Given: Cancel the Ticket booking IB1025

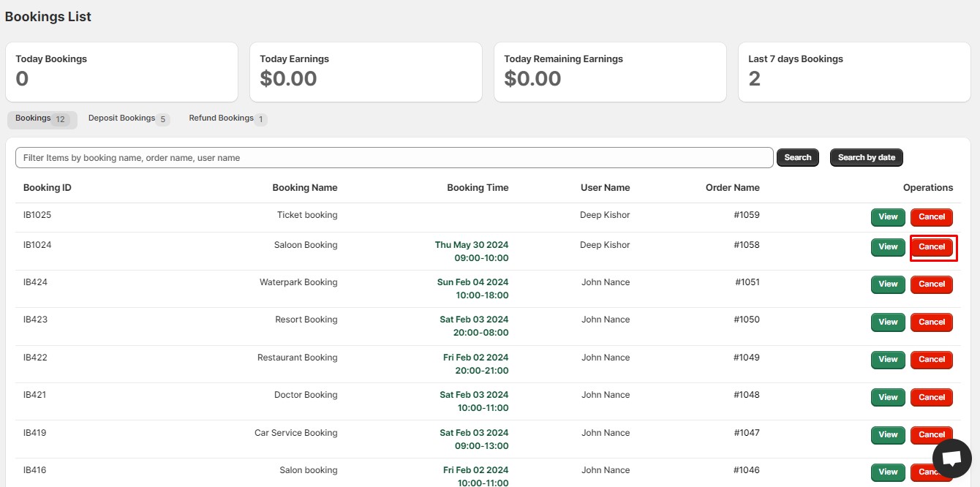Looking at the screenshot, I should click(931, 217).
